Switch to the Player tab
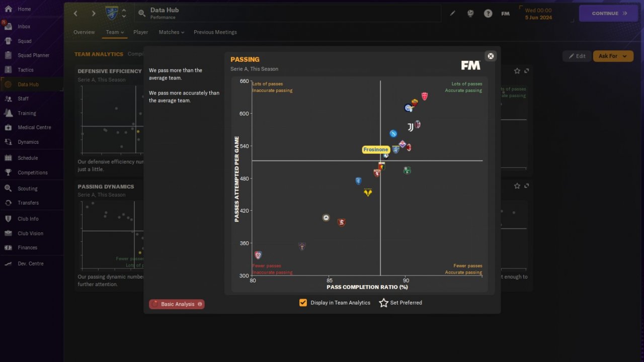 pyautogui.click(x=141, y=32)
